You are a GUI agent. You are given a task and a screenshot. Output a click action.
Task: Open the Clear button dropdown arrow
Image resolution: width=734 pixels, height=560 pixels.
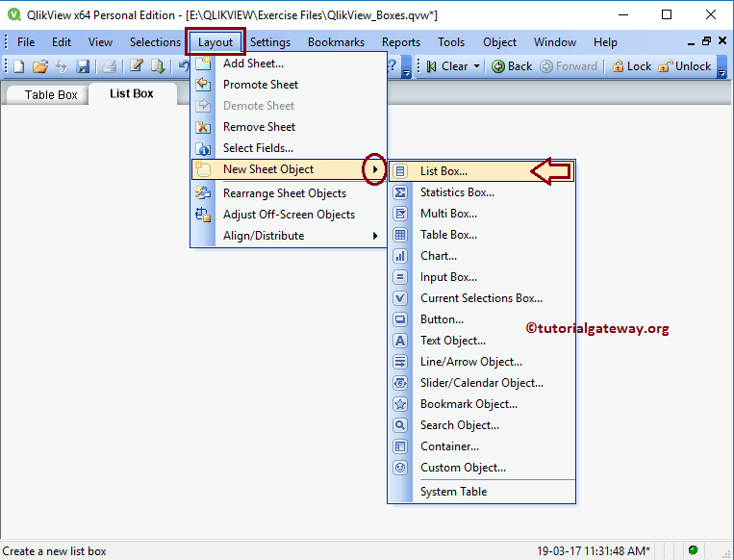pyautogui.click(x=476, y=66)
